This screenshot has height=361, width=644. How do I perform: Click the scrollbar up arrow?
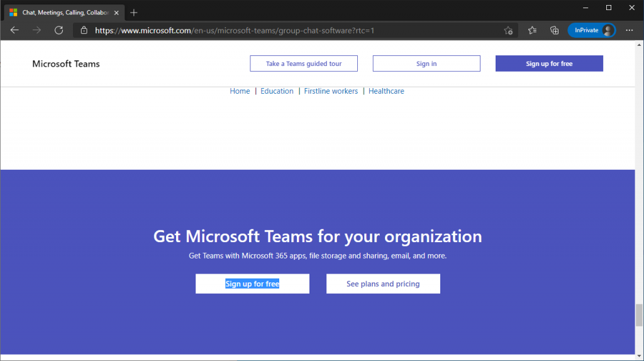(639, 45)
